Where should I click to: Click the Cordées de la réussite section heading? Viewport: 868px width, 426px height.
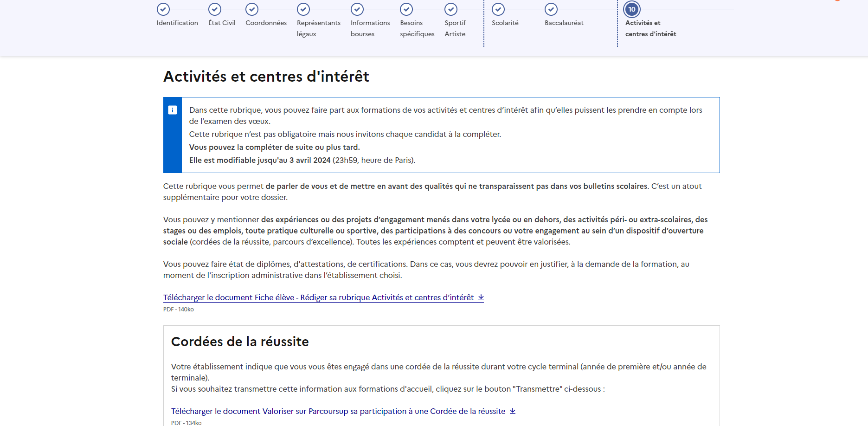240,342
